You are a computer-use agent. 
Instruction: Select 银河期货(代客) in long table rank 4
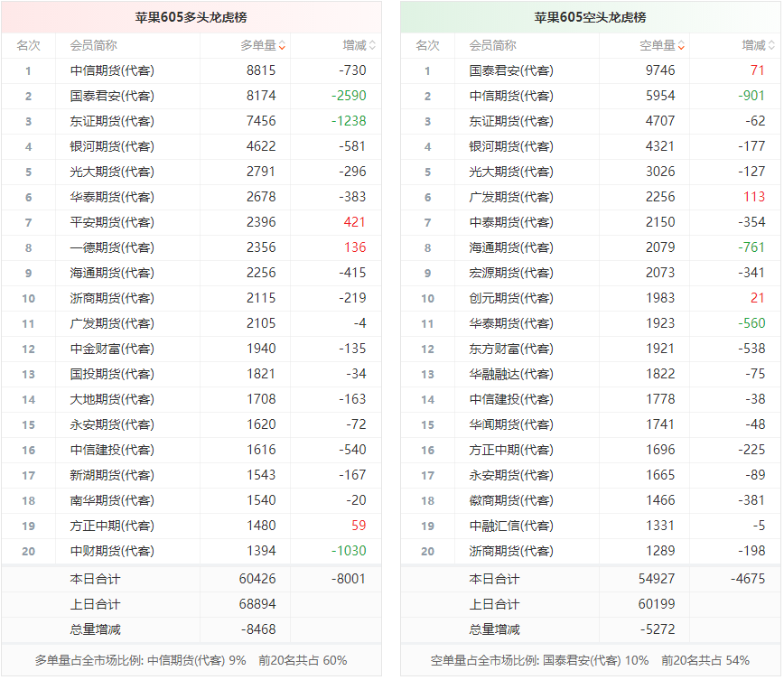[x=112, y=146]
